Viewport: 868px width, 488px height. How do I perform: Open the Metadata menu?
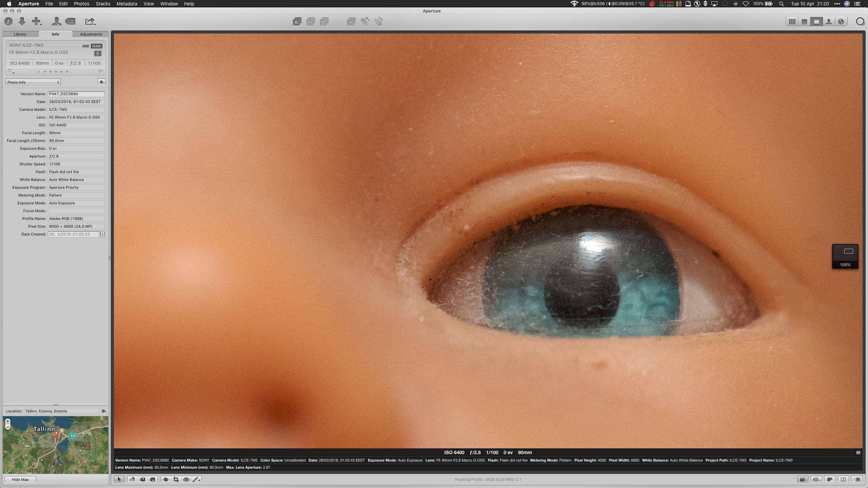(126, 4)
